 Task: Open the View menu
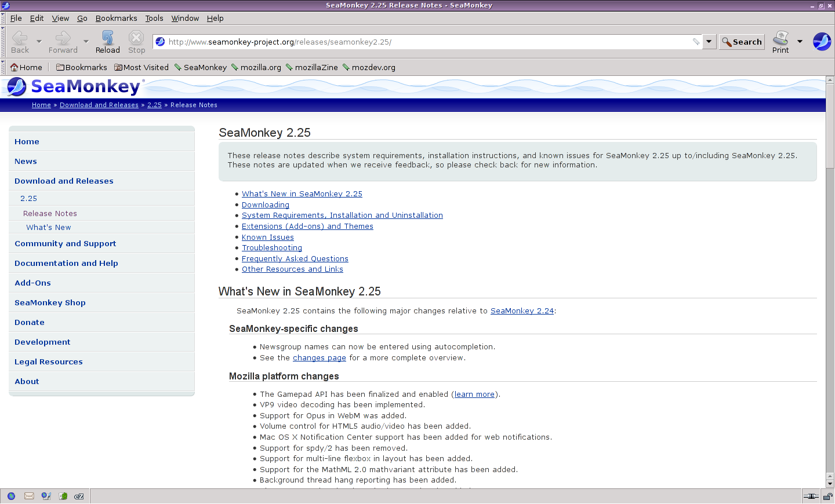tap(60, 18)
